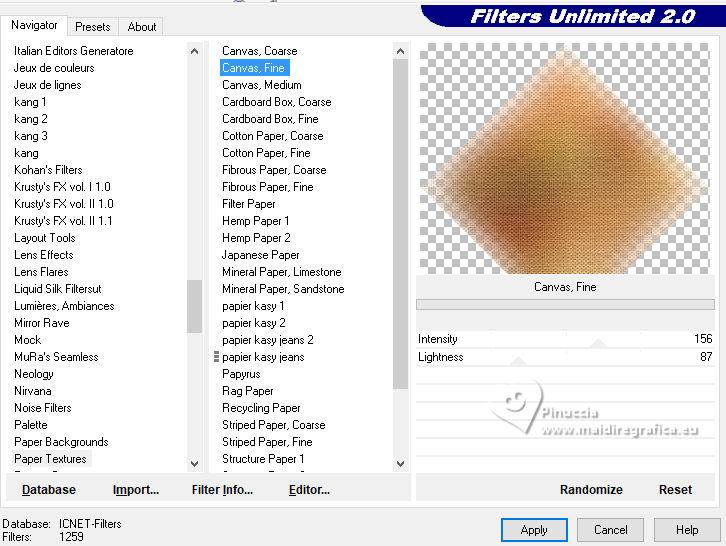Viewport: 726px width, 546px height.
Task: Click the Intensity slider handle
Action: click(598, 344)
